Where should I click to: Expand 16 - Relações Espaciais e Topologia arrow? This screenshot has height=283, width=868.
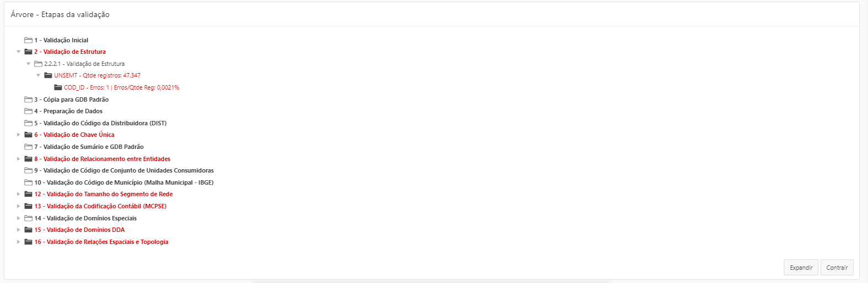click(19, 242)
